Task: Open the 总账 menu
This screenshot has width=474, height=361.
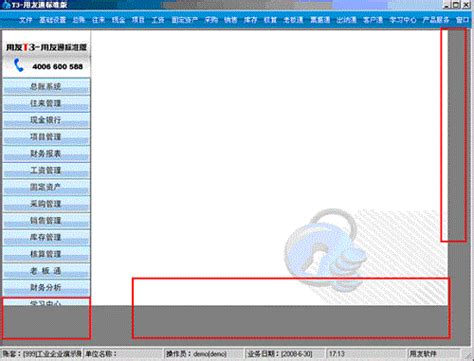Action: (79, 20)
